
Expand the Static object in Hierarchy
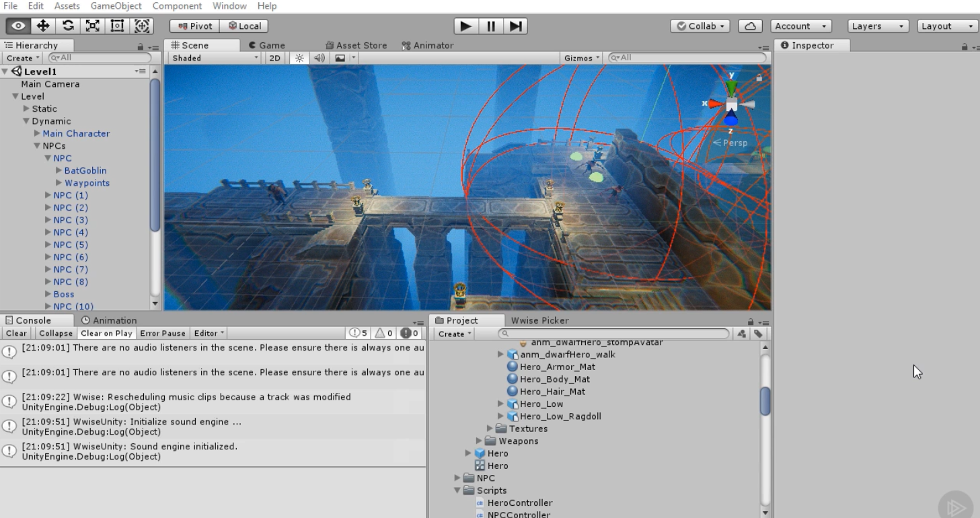[26, 109]
